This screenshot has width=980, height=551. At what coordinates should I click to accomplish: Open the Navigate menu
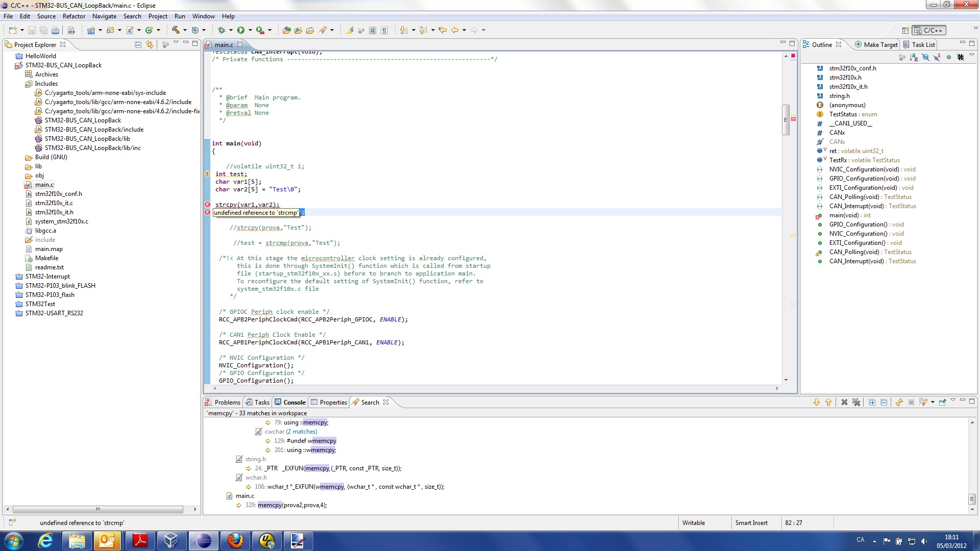point(104,16)
